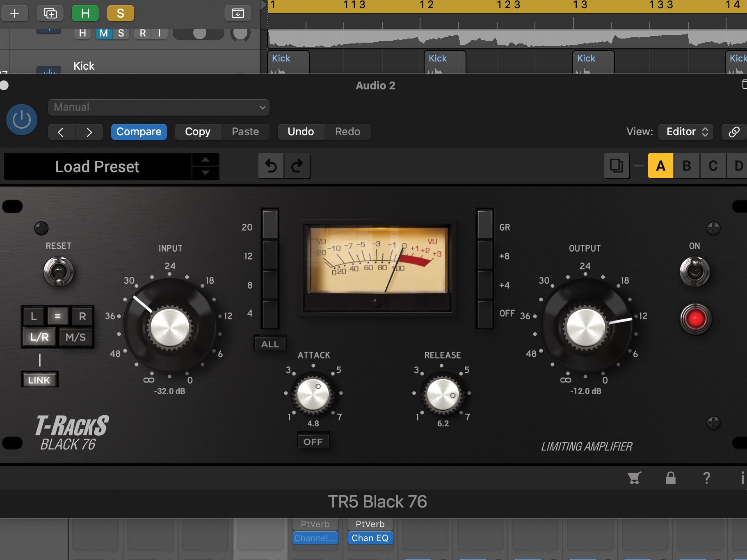Open the View Editor popup menu
Viewport: 747px width, 560px height.
686,132
